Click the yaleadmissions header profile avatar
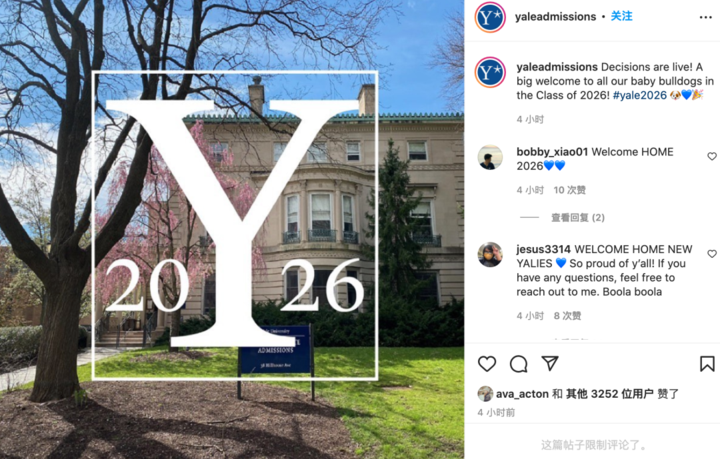The height and width of the screenshot is (459, 720). click(490, 17)
